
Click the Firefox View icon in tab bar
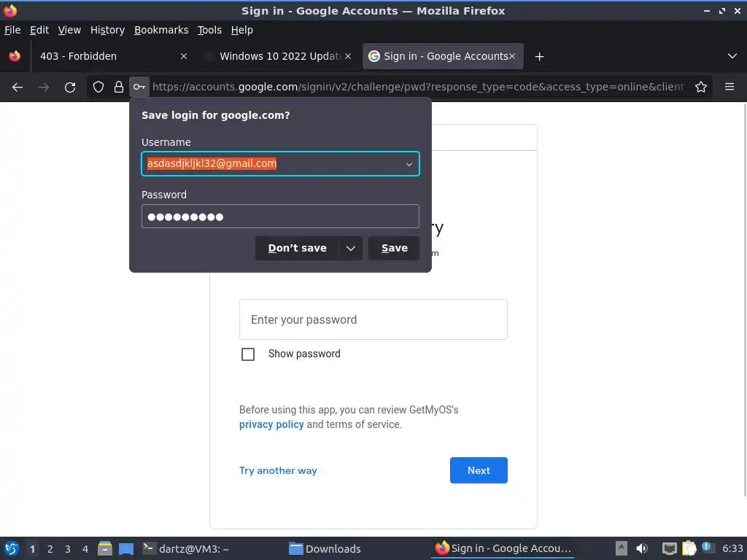(x=15, y=56)
